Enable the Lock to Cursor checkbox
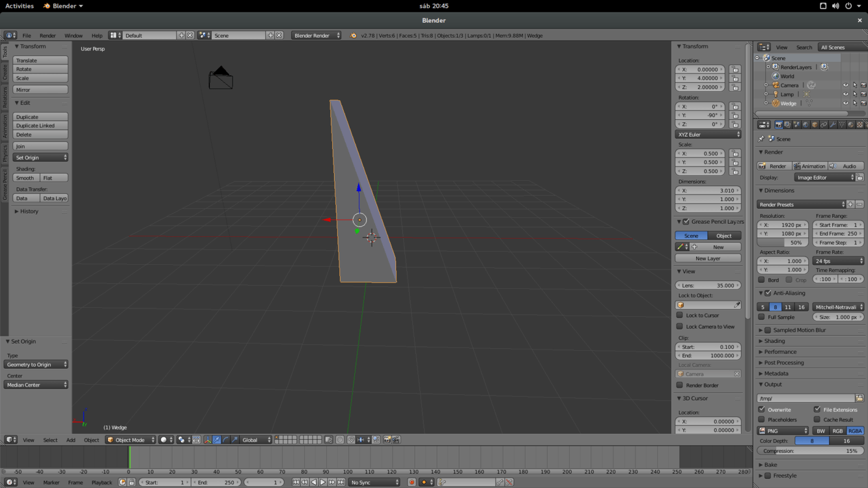 [680, 316]
